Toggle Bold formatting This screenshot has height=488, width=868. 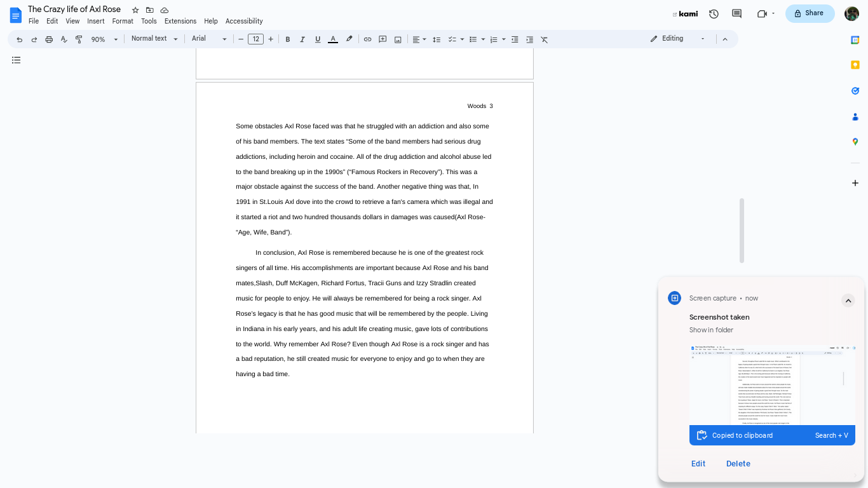point(287,39)
